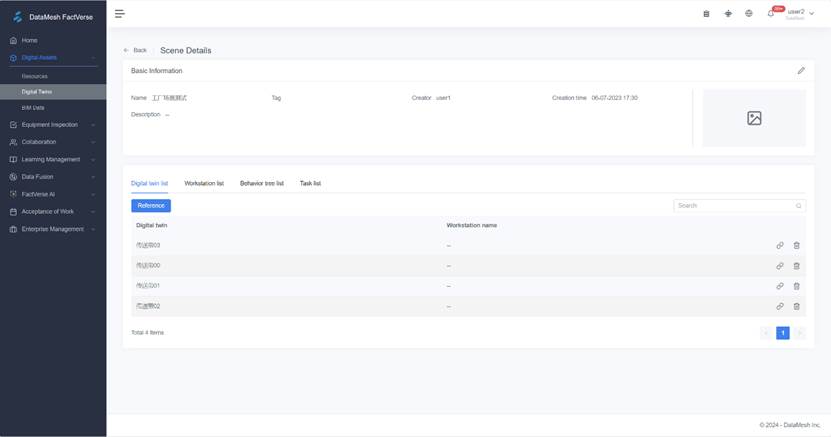Select the Task list tab
Image resolution: width=831 pixels, height=437 pixels.
coord(310,184)
